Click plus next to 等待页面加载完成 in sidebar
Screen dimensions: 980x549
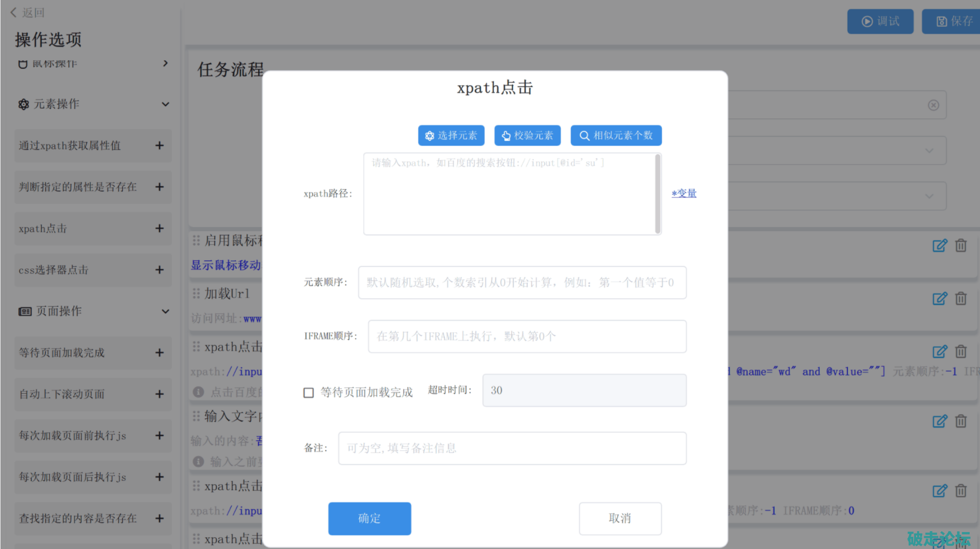point(159,353)
